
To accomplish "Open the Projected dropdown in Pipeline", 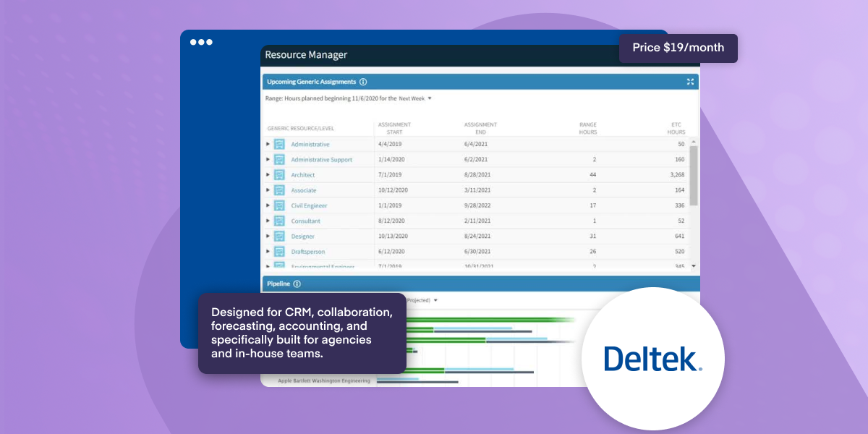I will click(422, 300).
